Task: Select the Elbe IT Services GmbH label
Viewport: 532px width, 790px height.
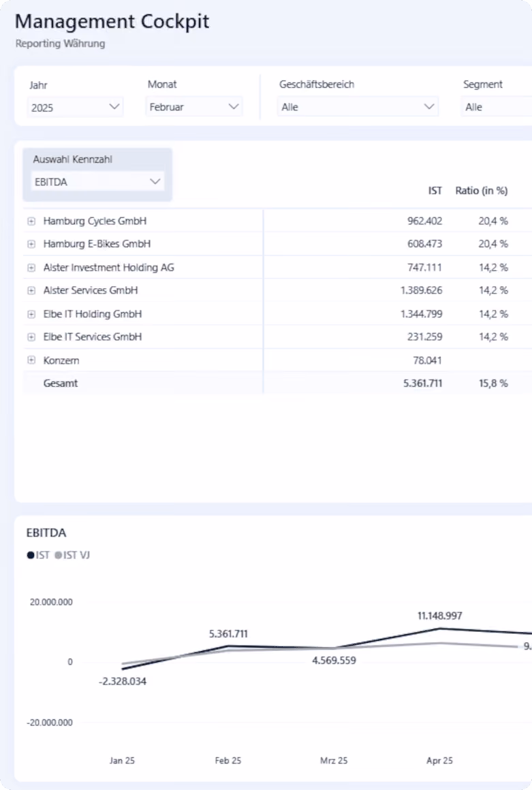Action: pos(92,336)
